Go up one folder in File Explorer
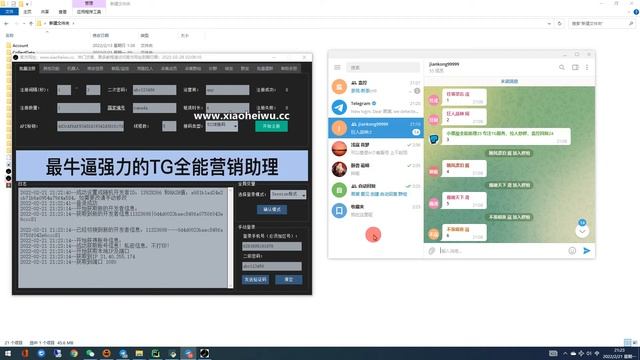This screenshot has width=640, height=360. [31, 24]
